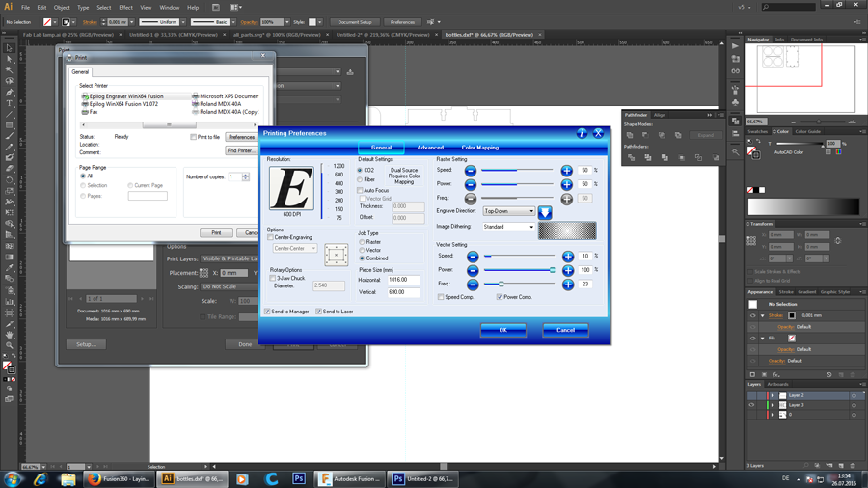This screenshot has width=868, height=488.
Task: Switch to the Artboards panel tab
Action: click(x=777, y=384)
